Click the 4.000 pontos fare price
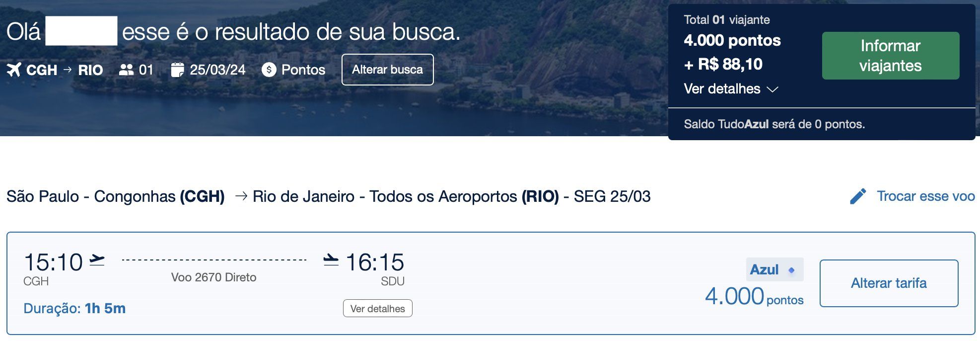The image size is (980, 341). tap(754, 297)
